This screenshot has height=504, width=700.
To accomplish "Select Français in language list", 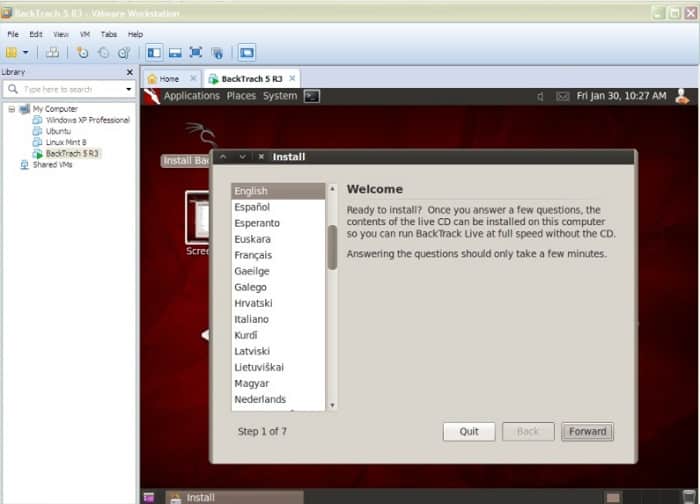I will (279, 255).
